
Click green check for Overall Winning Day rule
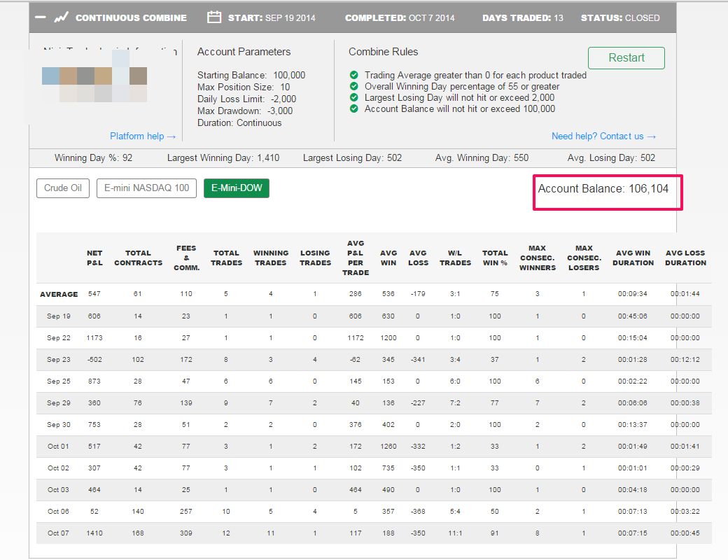pos(353,86)
